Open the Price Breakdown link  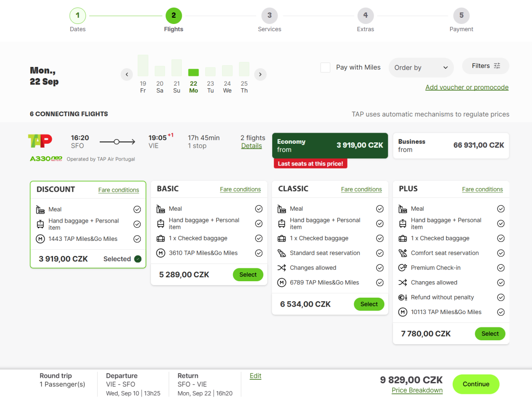(417, 390)
